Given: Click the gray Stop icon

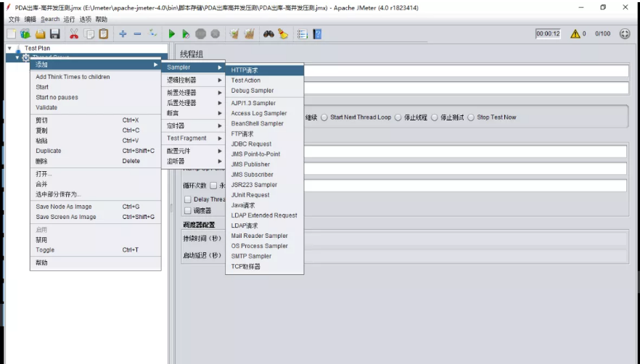Looking at the screenshot, I should (x=200, y=34).
